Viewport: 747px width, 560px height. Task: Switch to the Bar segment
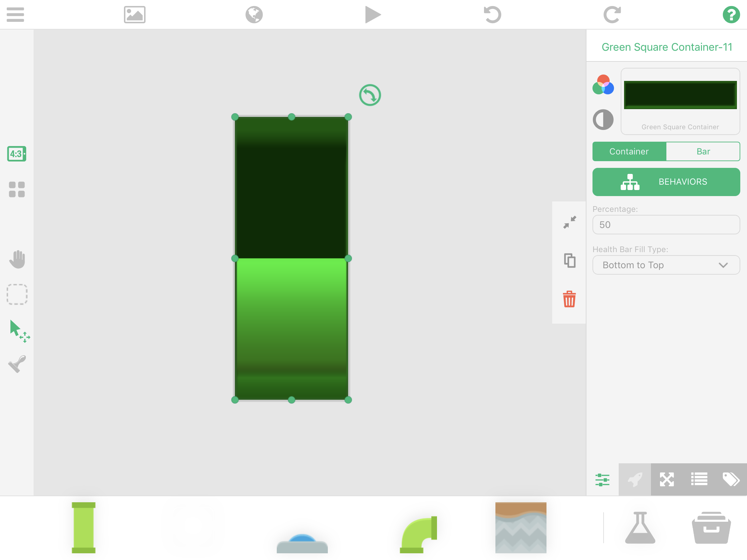[x=703, y=151]
